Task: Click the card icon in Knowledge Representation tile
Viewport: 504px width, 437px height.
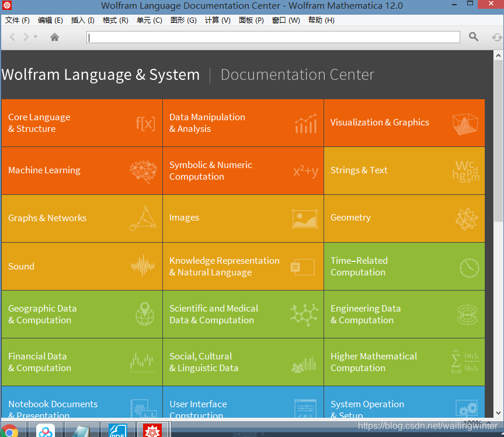Action: [x=303, y=267]
